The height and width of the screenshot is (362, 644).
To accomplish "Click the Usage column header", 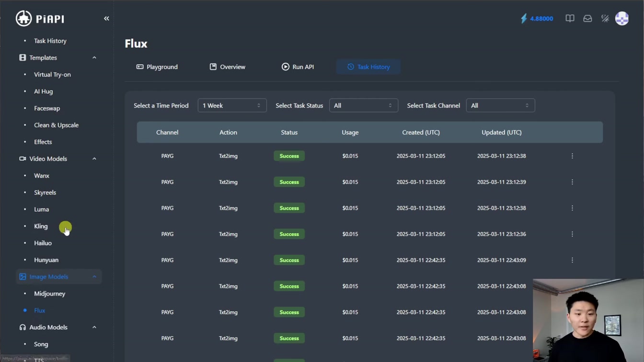I will coord(350,132).
